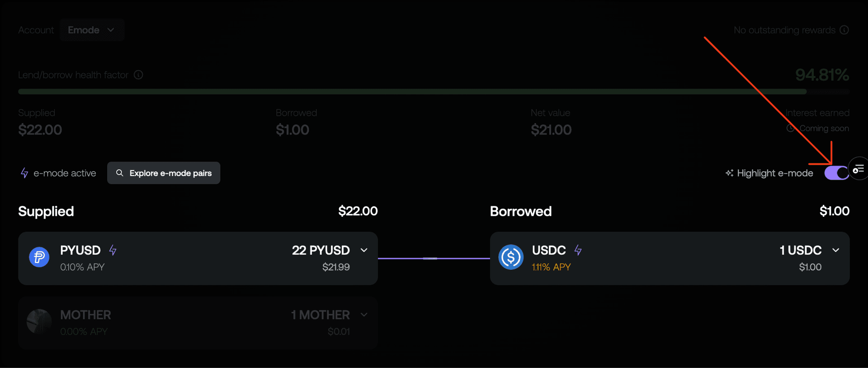Click the MOTHER token avatar
This screenshot has height=368, width=868.
39,321
